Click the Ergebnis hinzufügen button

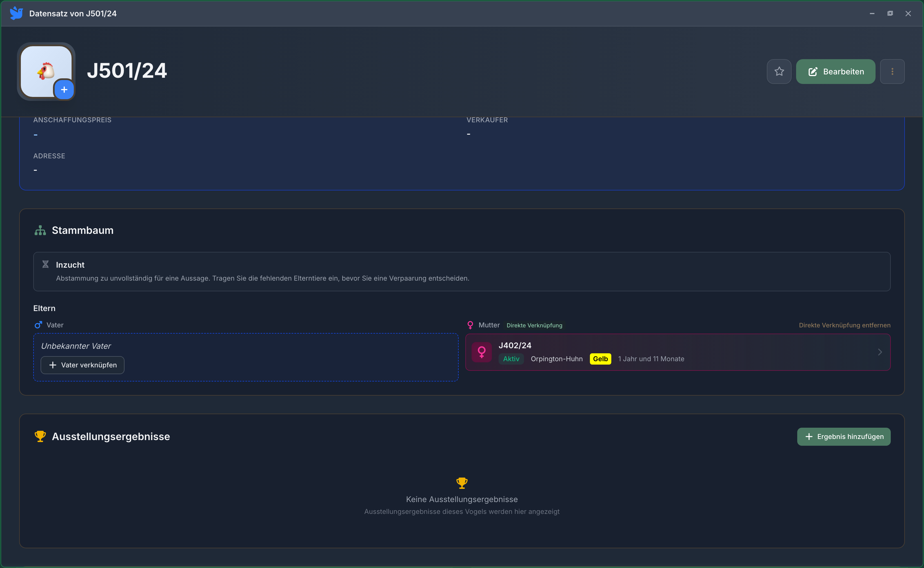click(844, 436)
